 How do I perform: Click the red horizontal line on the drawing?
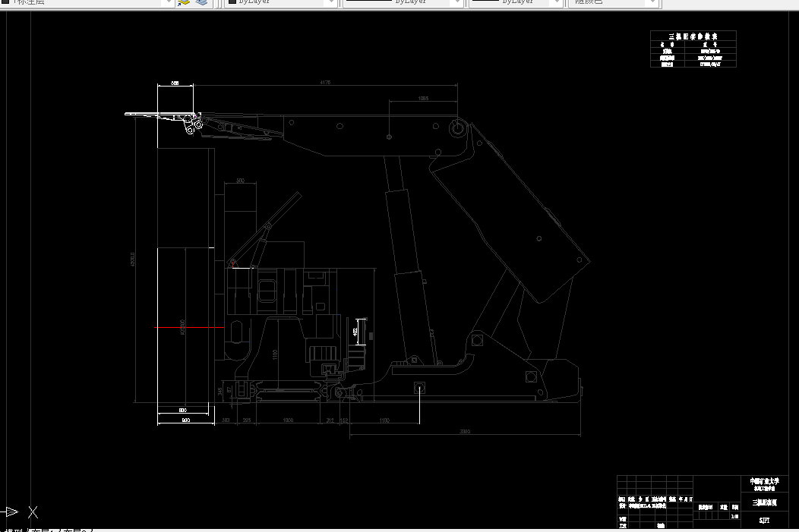click(x=189, y=327)
